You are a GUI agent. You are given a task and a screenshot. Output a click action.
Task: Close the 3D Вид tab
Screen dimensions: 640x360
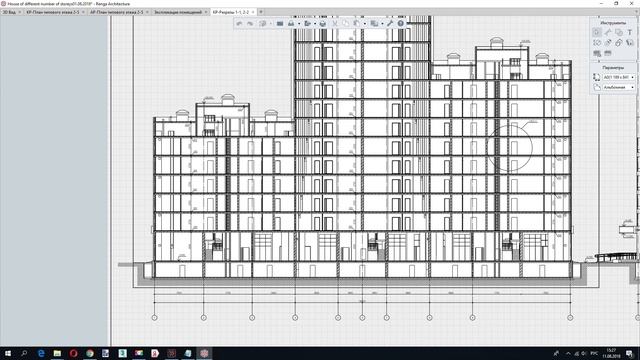(x=20, y=12)
